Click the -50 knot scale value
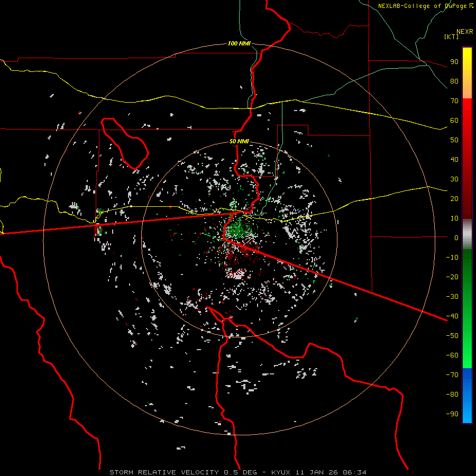The width and height of the screenshot is (476, 476). [x=452, y=336]
